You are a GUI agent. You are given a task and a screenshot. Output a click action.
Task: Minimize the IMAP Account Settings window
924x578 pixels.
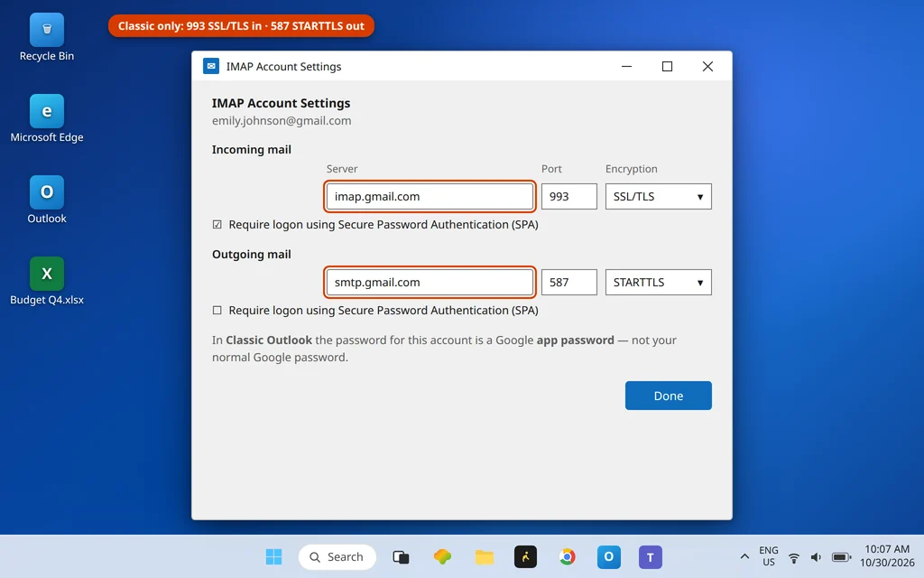626,66
